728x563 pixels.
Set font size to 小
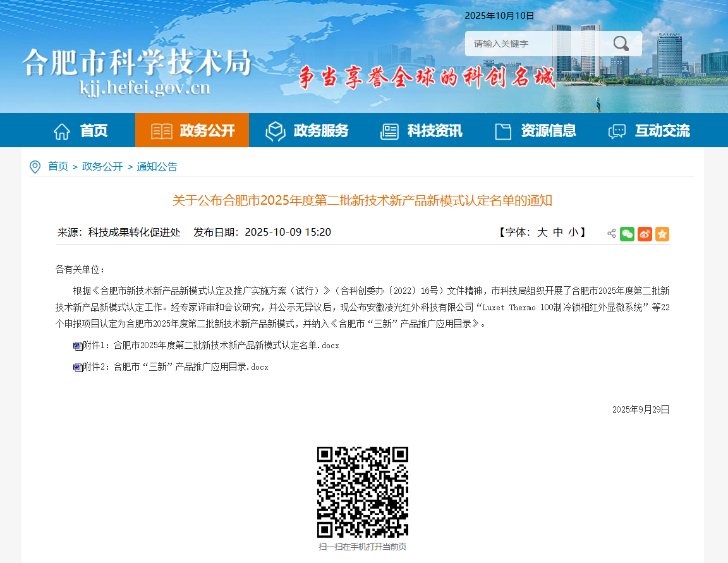(573, 233)
